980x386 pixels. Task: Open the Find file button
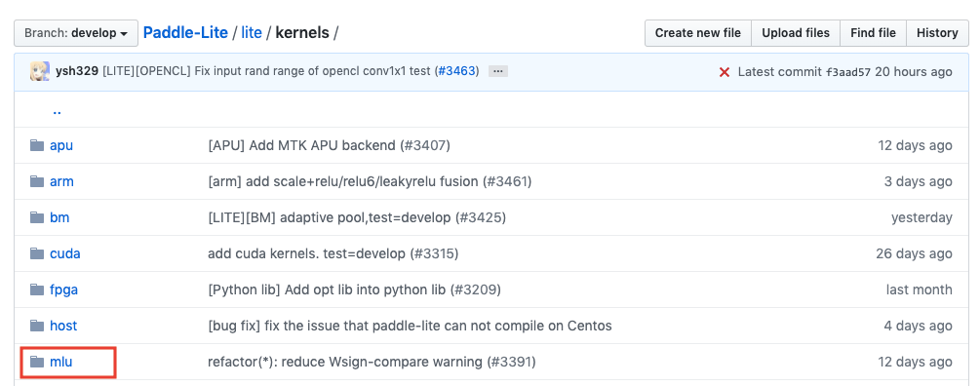click(873, 33)
